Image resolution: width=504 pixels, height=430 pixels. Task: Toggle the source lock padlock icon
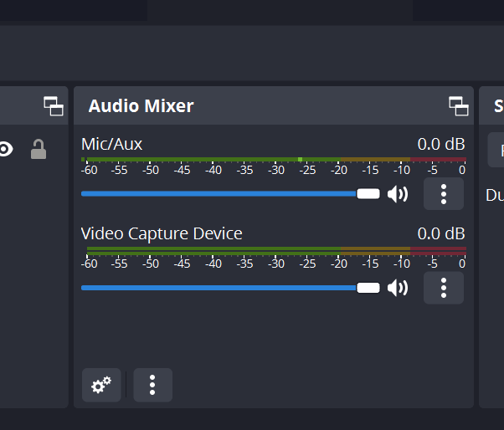pyautogui.click(x=39, y=149)
